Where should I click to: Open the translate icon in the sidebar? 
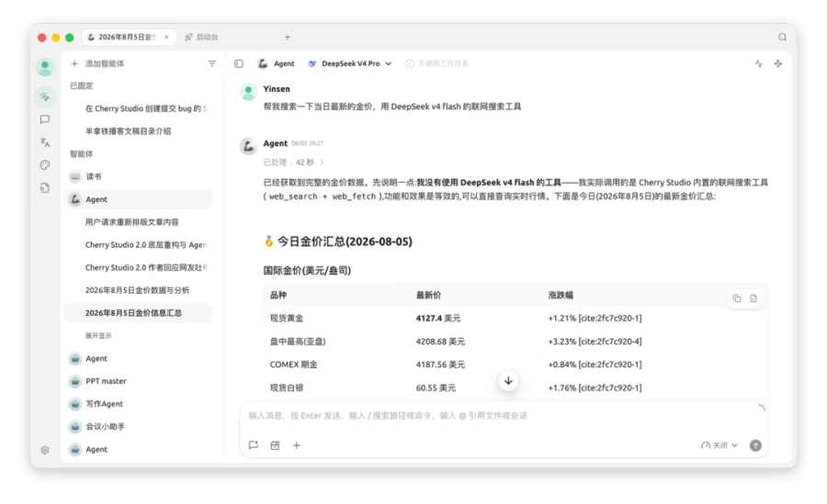(45, 142)
